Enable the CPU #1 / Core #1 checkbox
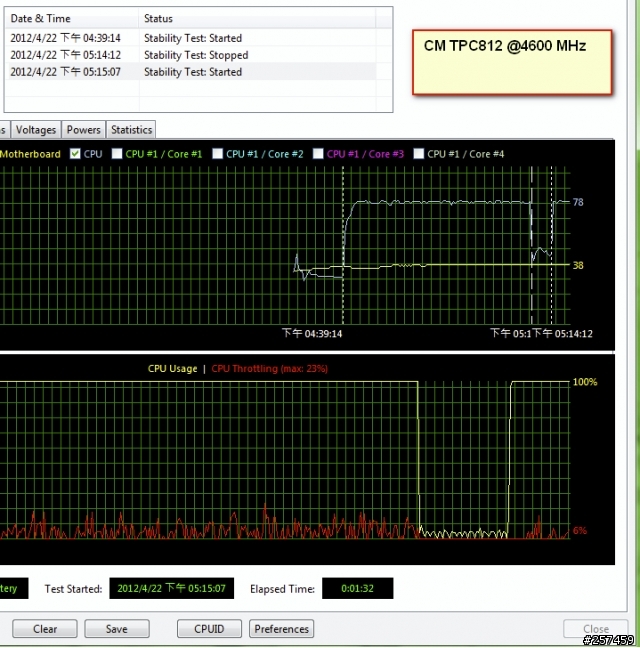Image resolution: width=640 pixels, height=648 pixels. click(x=117, y=154)
